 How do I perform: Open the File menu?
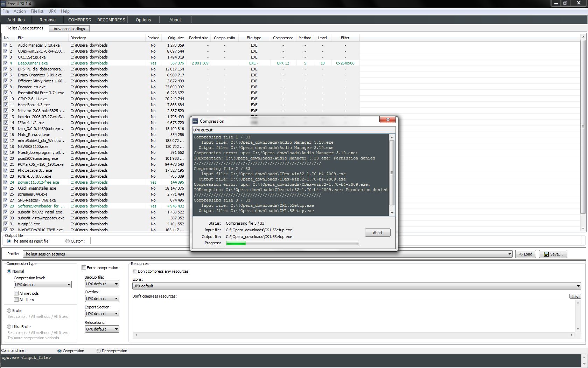pos(6,11)
